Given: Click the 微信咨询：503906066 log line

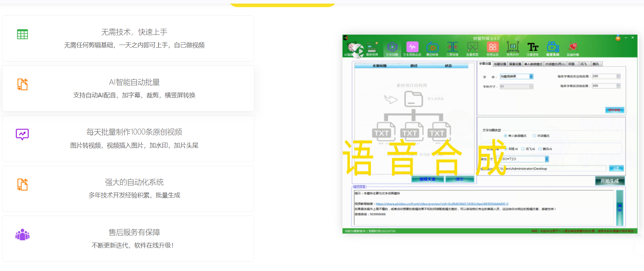Looking at the screenshot, I should pyautogui.click(x=370, y=214).
